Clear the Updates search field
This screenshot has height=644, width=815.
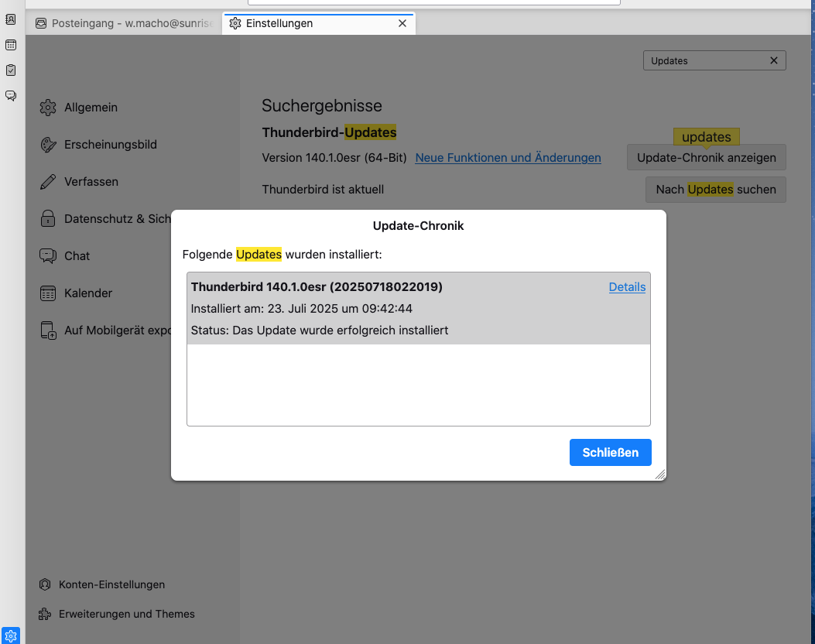click(x=773, y=61)
